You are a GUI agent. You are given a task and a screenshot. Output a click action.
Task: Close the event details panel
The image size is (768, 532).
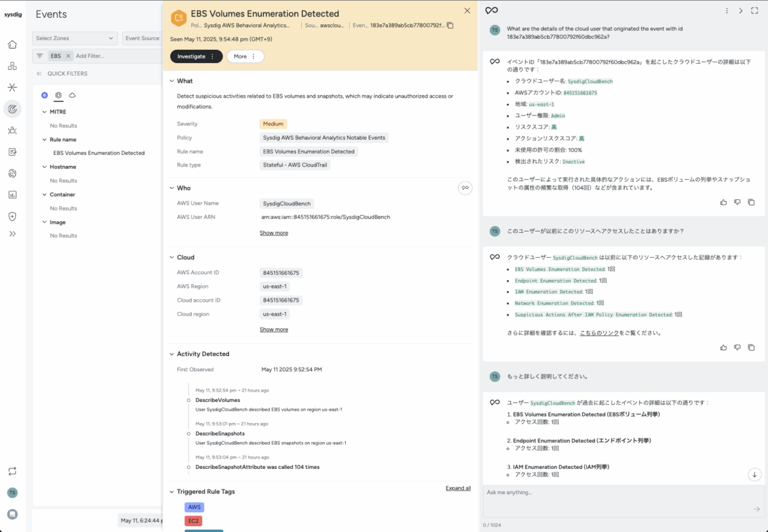[x=467, y=10]
